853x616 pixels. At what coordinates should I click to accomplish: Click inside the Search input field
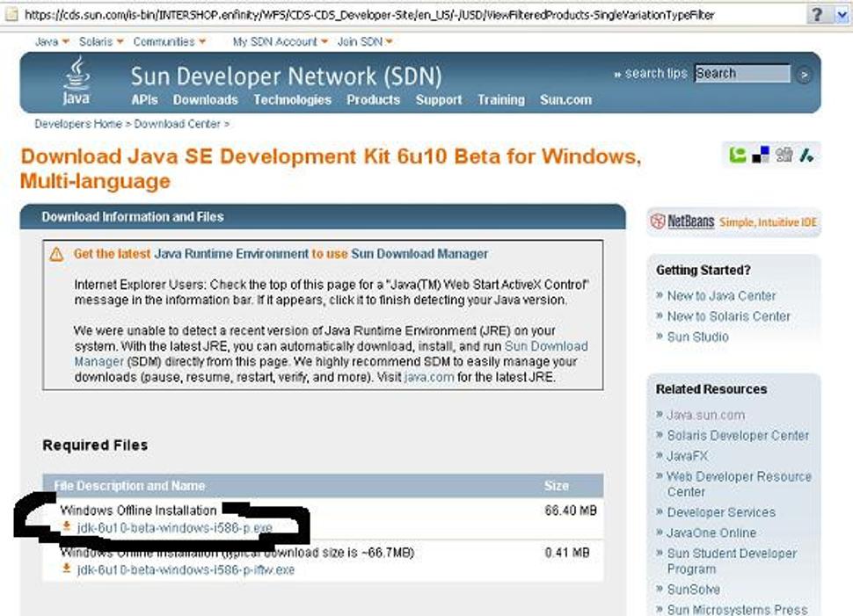[742, 74]
